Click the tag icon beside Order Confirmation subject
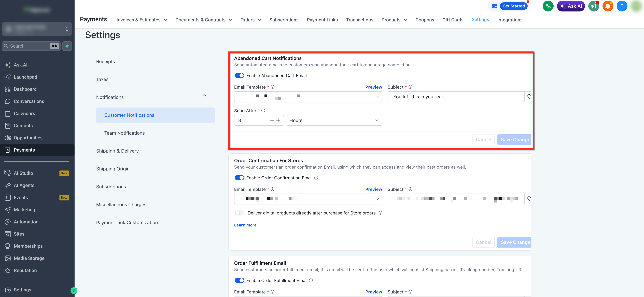The image size is (644, 297). pyautogui.click(x=528, y=199)
